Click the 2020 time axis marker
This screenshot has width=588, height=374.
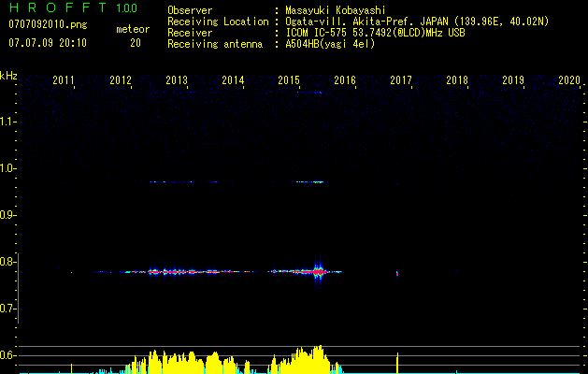[569, 80]
